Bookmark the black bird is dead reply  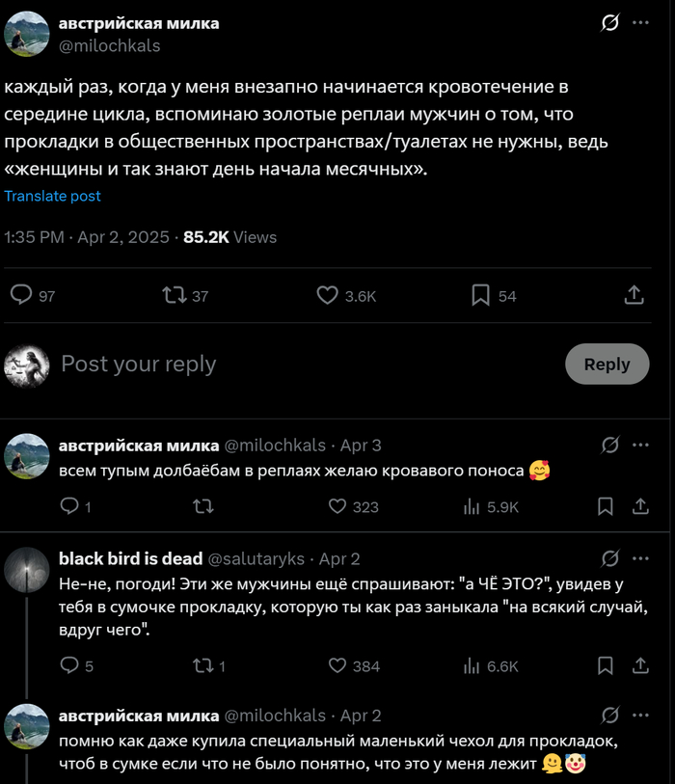click(606, 665)
